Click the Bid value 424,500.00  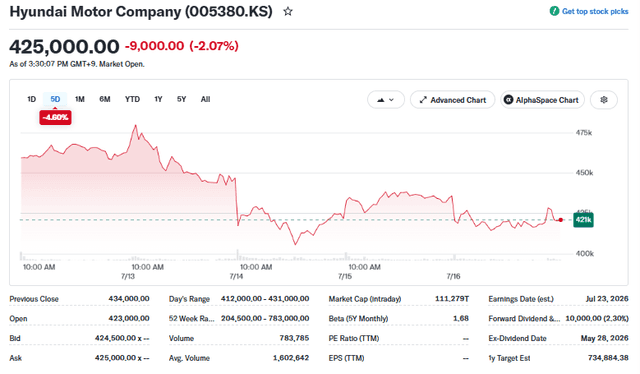click(x=122, y=338)
